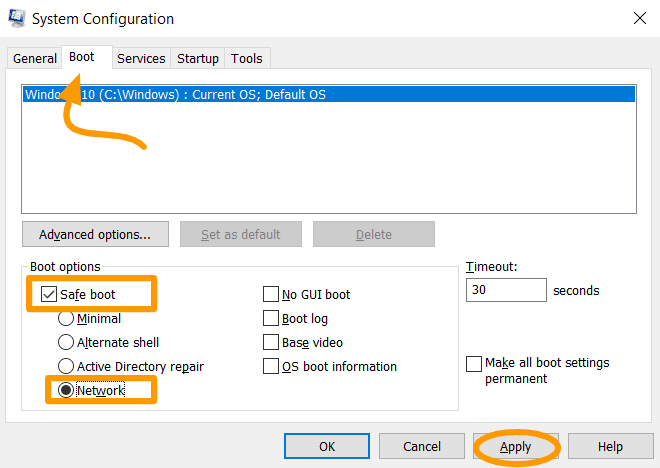The width and height of the screenshot is (660, 468).
Task: Select Active Directory repair option
Action: coord(66,367)
